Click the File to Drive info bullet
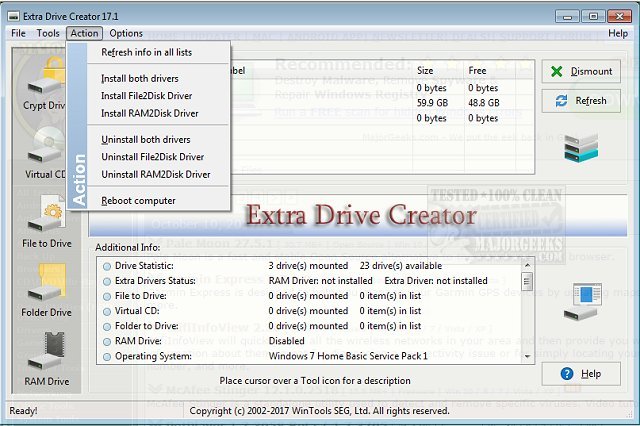 click(x=107, y=297)
